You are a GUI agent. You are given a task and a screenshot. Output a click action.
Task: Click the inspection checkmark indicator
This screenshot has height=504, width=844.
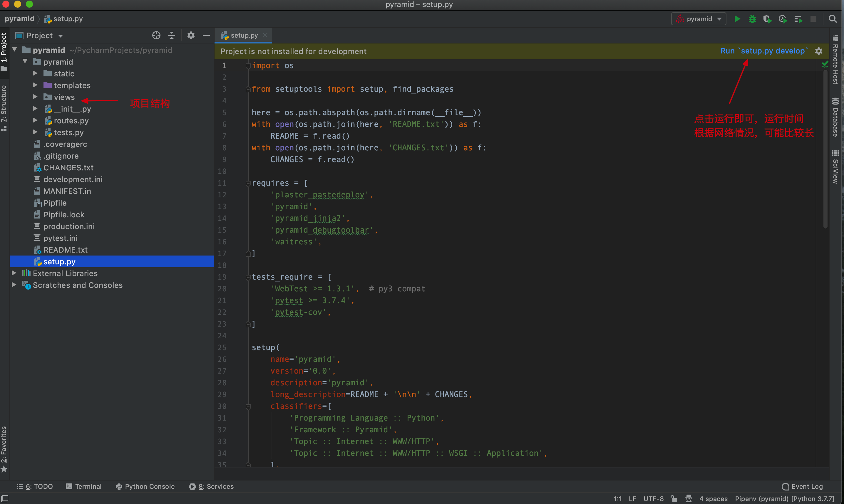[x=825, y=64]
